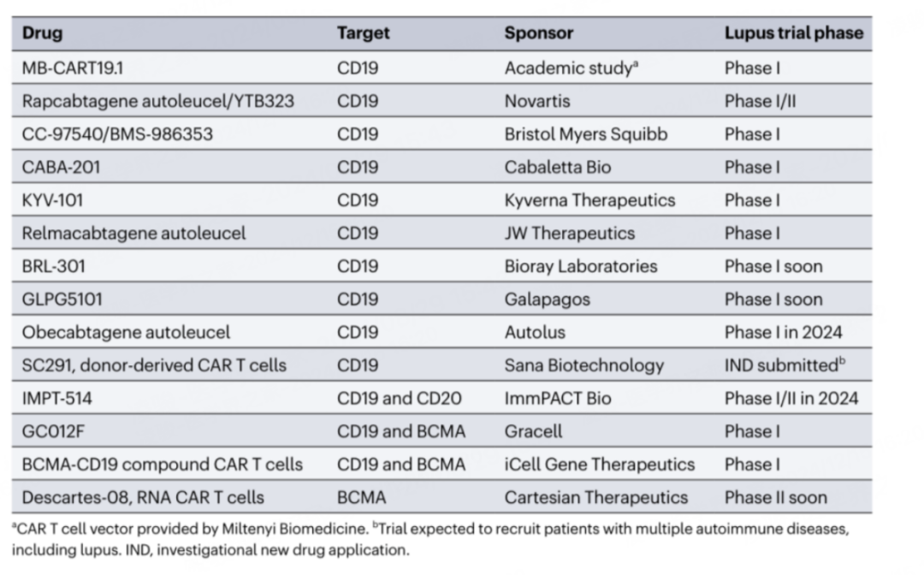Select the Rapcabtagene autoleucel/YTB323 entry
Image resolution: width=924 pixels, height=575 pixels.
[x=158, y=101]
